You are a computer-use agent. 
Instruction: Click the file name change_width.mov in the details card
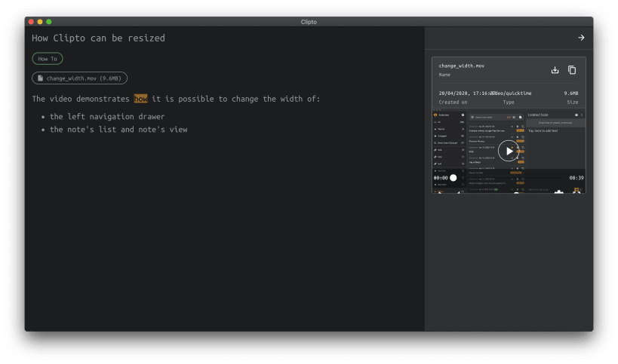click(x=462, y=66)
